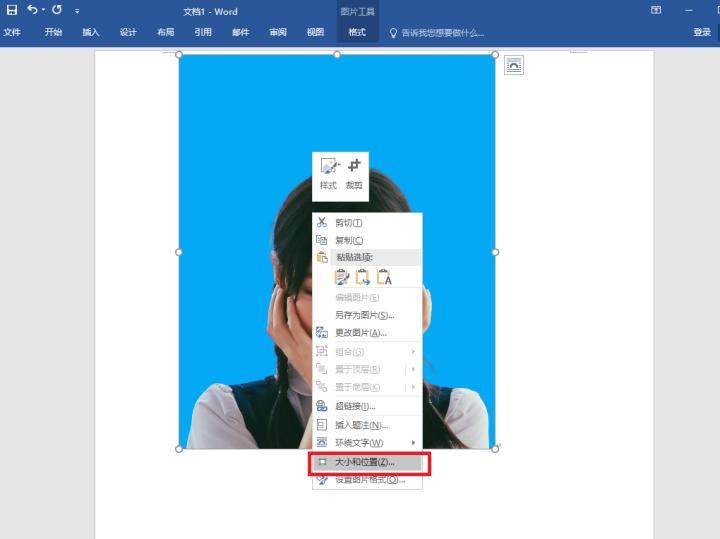Open the undo history dropdown arrow
The height and width of the screenshot is (539, 720).
tap(43, 10)
